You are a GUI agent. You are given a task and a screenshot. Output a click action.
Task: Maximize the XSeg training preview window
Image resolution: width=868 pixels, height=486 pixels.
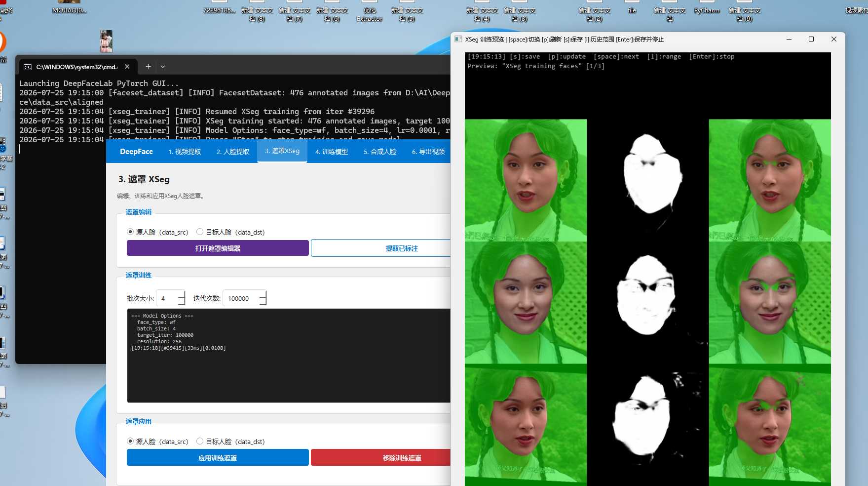tap(811, 39)
